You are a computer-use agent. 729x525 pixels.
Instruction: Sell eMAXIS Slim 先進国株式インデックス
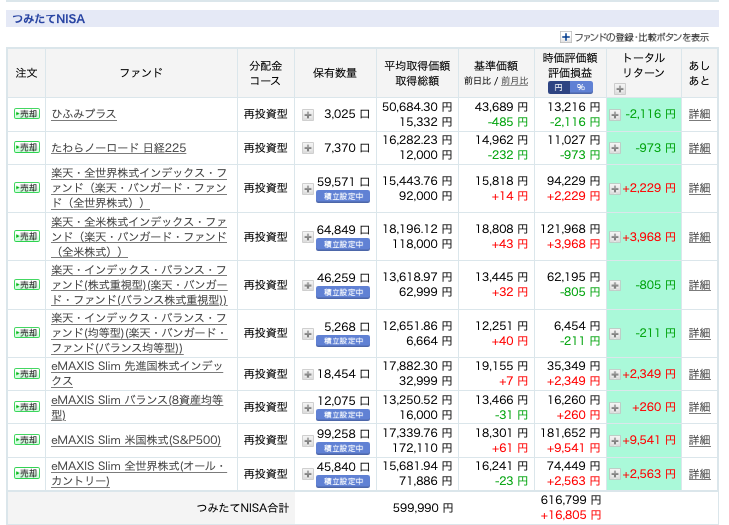point(27,374)
